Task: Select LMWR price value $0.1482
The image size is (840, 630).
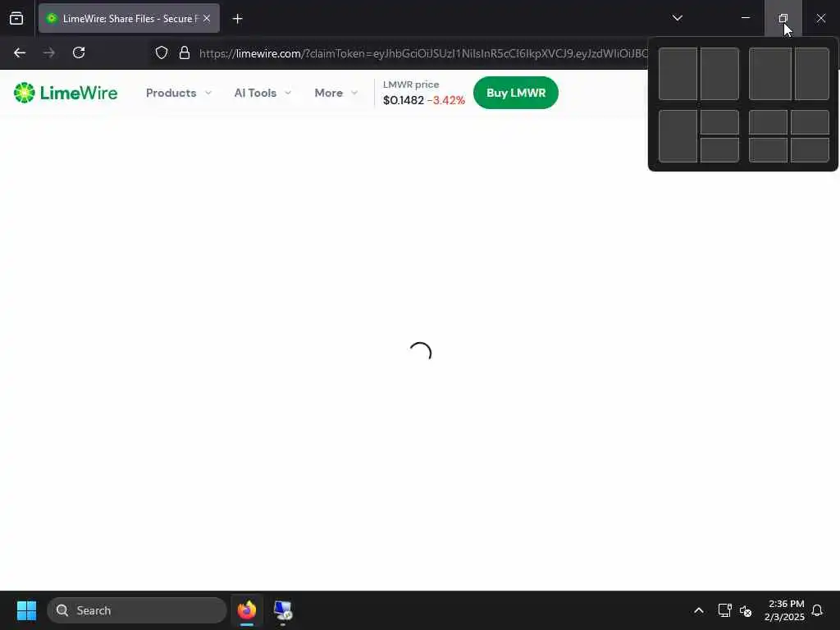Action: point(404,100)
